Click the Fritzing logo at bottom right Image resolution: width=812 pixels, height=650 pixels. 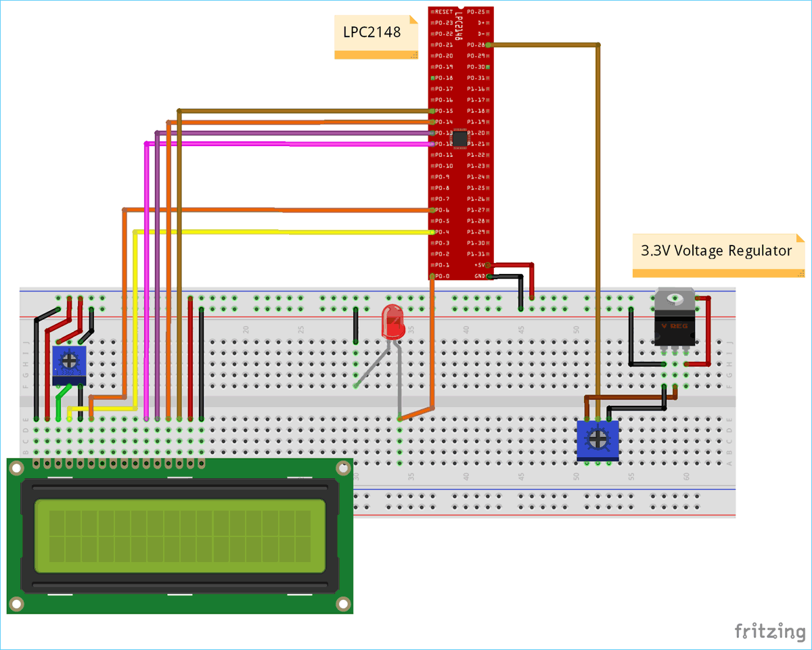coord(770,632)
